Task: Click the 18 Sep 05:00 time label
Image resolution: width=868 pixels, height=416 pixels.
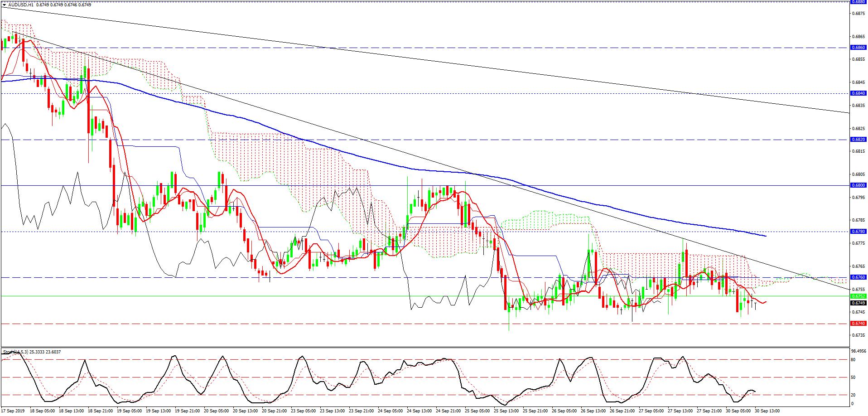Action: [42, 411]
